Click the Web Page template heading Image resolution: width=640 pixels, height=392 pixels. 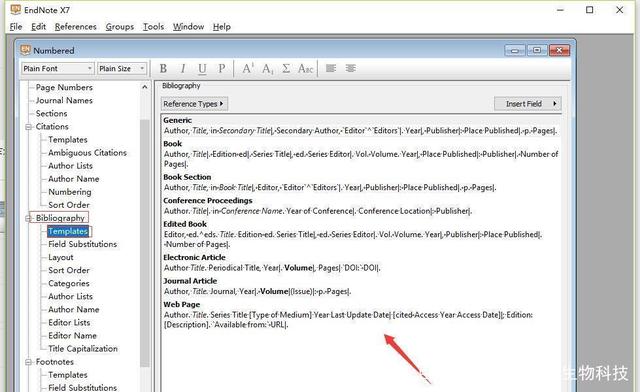pyautogui.click(x=182, y=304)
